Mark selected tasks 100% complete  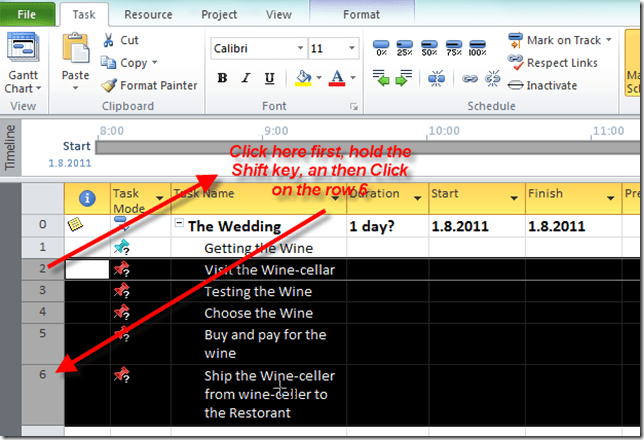point(479,48)
